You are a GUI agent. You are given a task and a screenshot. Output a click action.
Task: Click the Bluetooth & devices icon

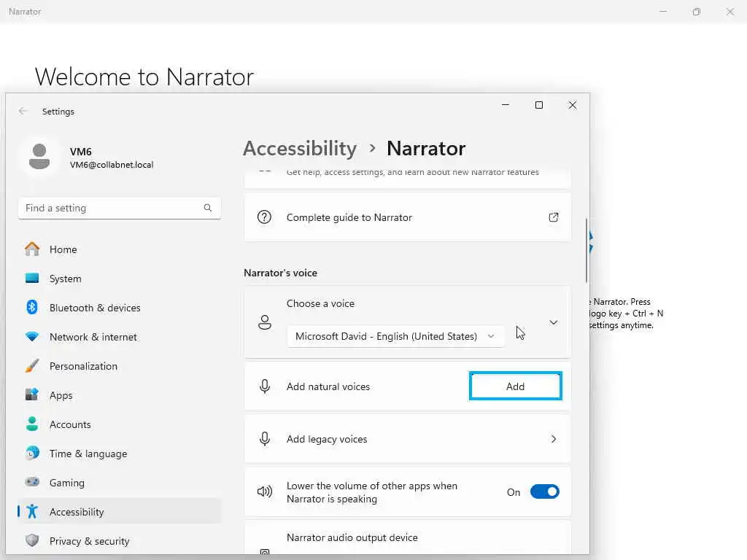tap(32, 308)
